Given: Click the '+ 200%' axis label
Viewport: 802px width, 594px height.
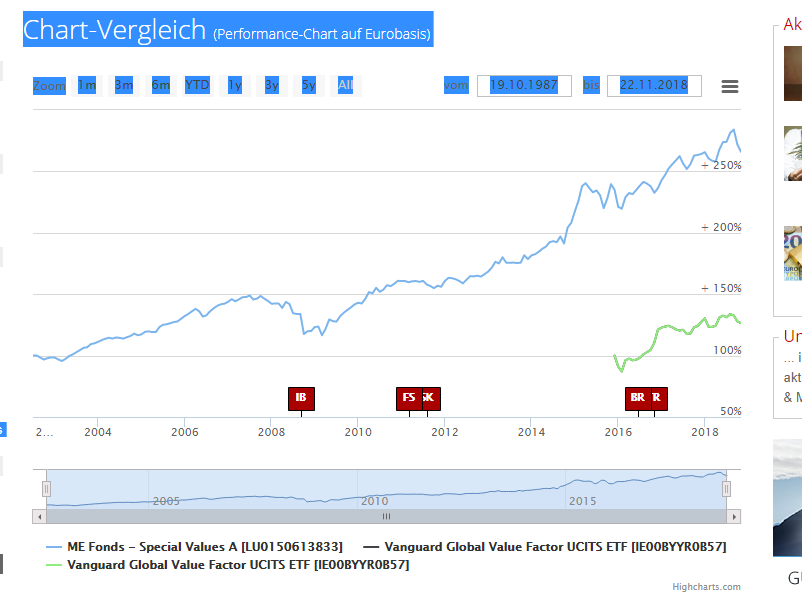Looking at the screenshot, I should (721, 227).
